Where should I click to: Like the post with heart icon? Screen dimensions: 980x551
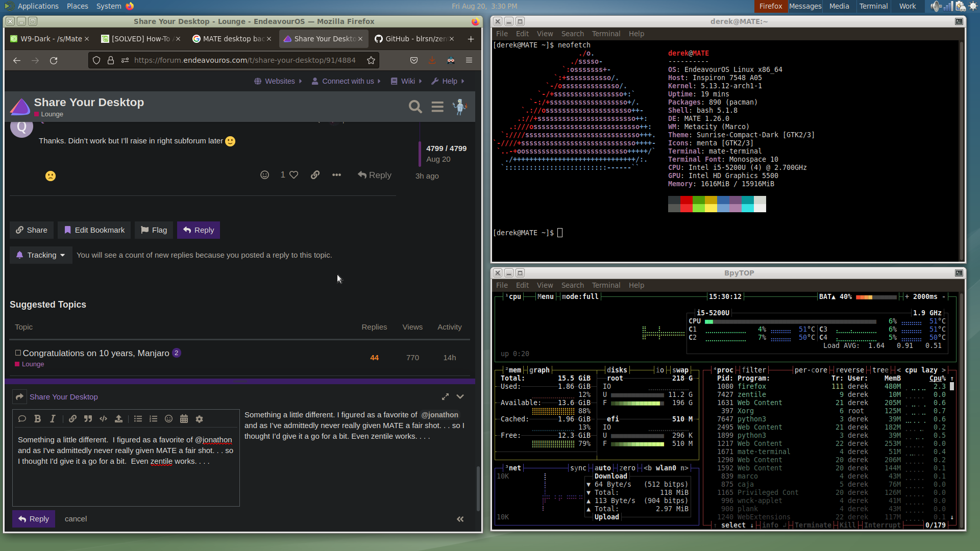click(x=293, y=175)
